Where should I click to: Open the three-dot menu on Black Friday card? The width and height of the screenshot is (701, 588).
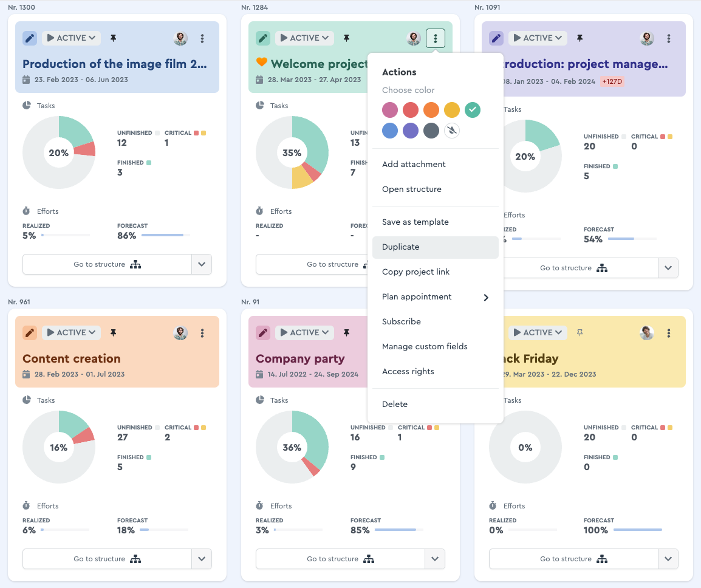[x=669, y=333]
